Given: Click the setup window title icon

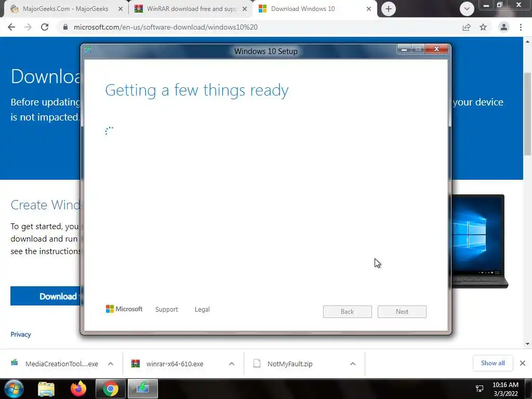Looking at the screenshot, I should tap(88, 50).
